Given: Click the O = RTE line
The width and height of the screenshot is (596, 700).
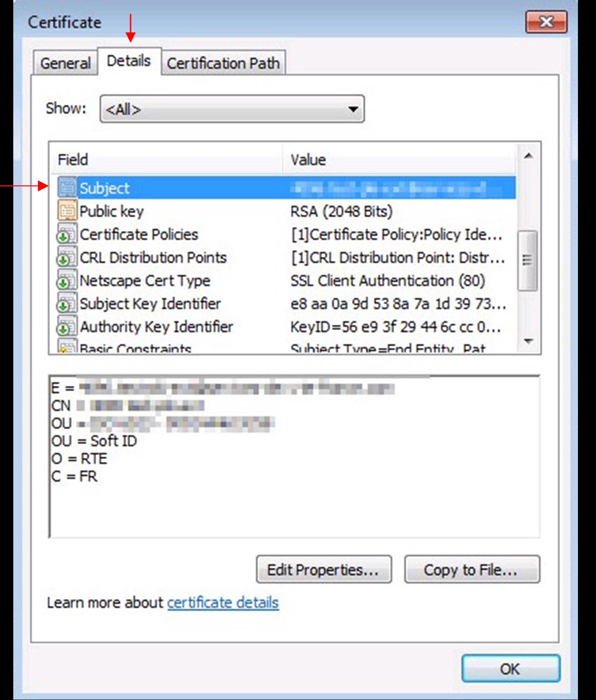Looking at the screenshot, I should (79, 458).
